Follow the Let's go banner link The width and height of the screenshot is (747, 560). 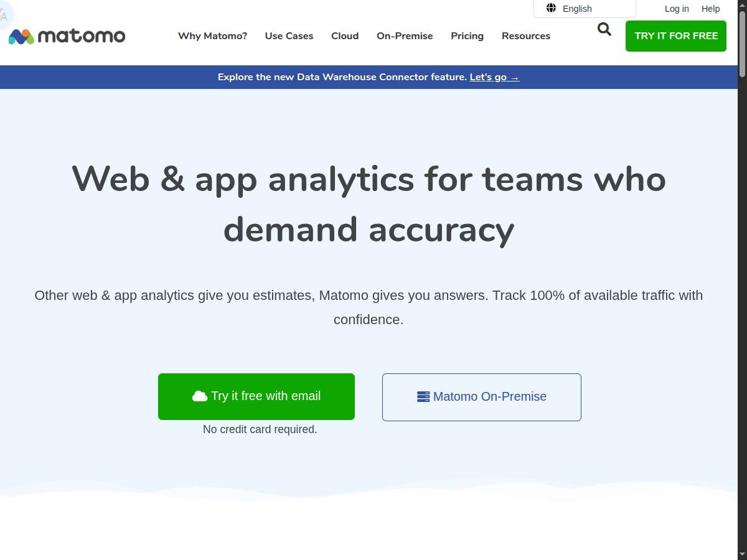[494, 77]
